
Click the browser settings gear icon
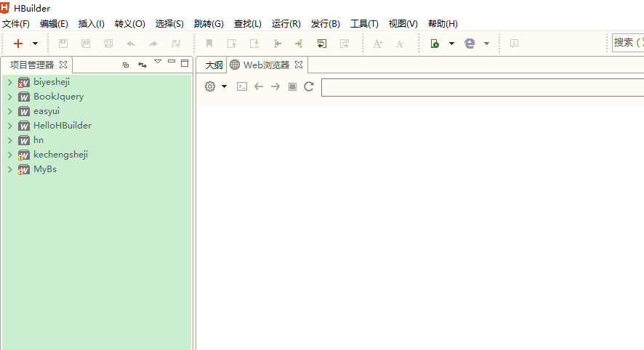[x=210, y=86]
